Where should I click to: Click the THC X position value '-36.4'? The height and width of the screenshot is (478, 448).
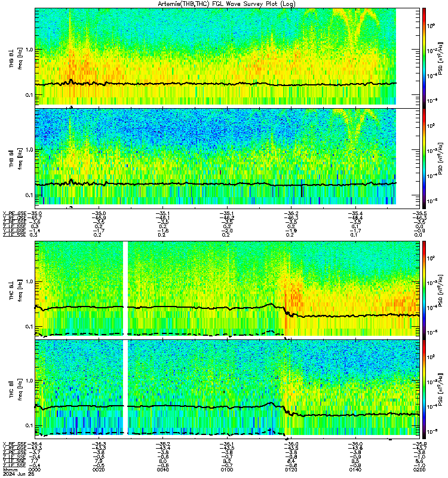tap(35, 444)
